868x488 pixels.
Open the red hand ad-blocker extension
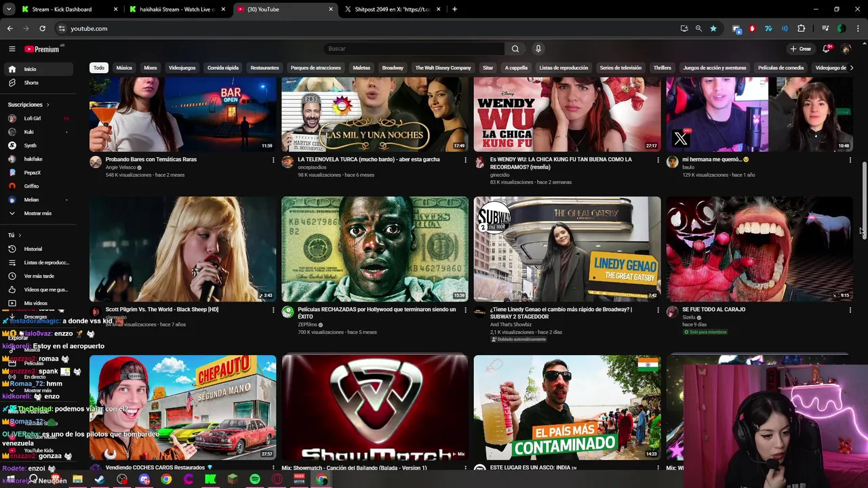(752, 28)
